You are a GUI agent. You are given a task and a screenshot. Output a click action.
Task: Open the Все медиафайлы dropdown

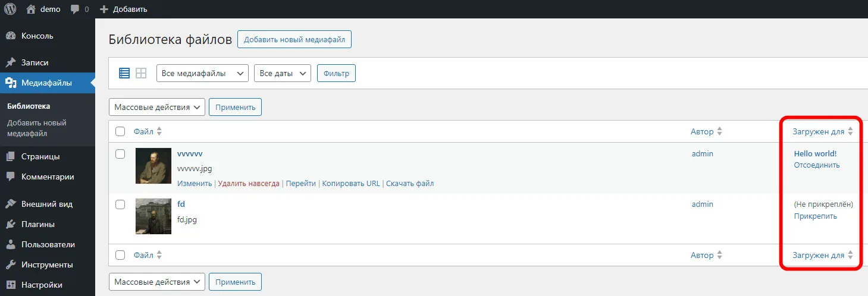pyautogui.click(x=202, y=73)
